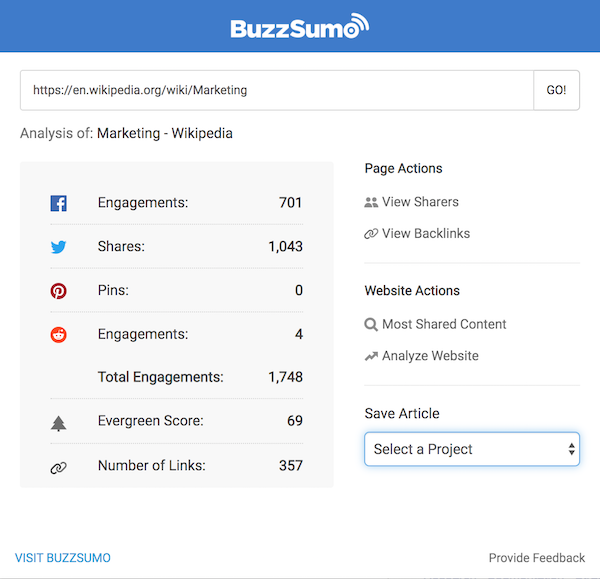Open the Select a Project dropdown
The width and height of the screenshot is (600, 579).
point(472,449)
